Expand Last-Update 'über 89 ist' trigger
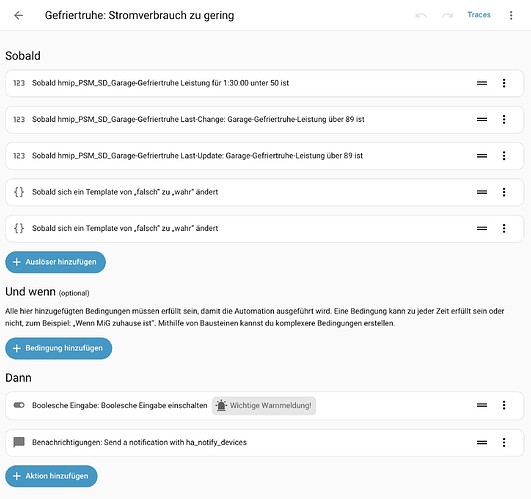Screen dimensions: 531x499 [x=264, y=156]
